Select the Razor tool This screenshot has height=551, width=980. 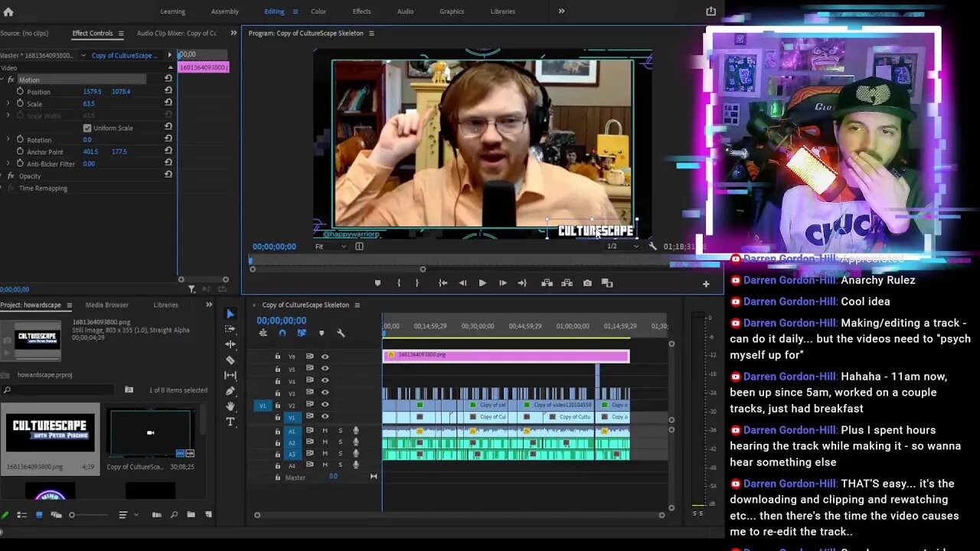(230, 360)
